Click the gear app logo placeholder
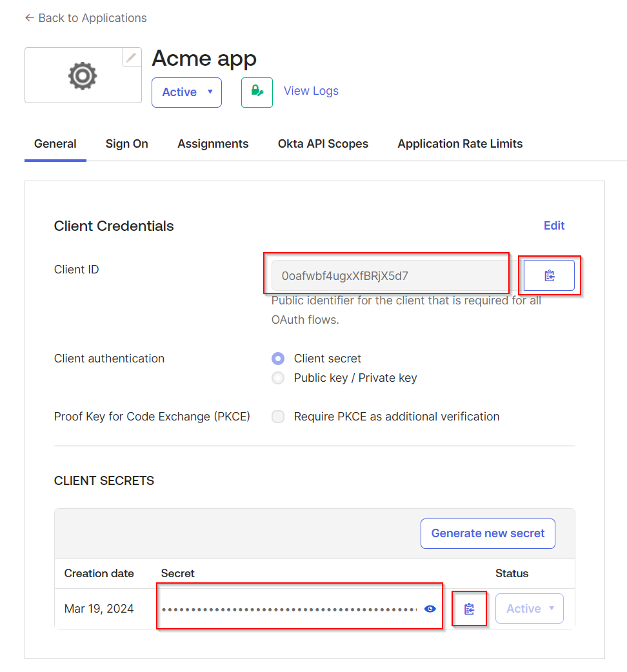 click(83, 75)
